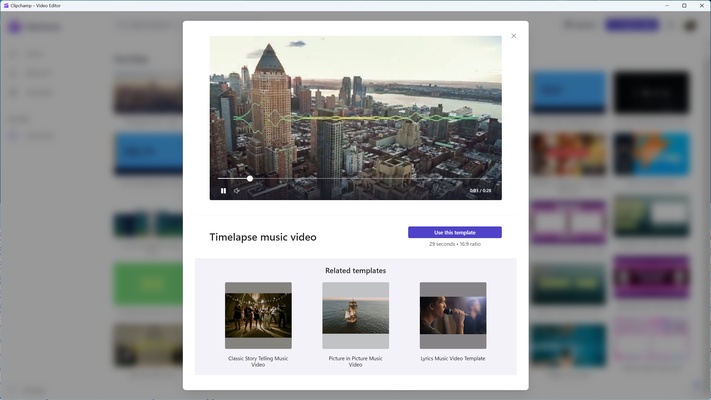
Task: Open Classic Story Telling Music Video thumbnail
Action: click(x=258, y=315)
